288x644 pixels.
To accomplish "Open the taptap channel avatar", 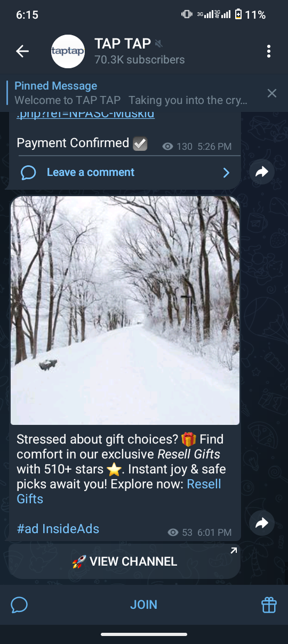I will tap(68, 51).
